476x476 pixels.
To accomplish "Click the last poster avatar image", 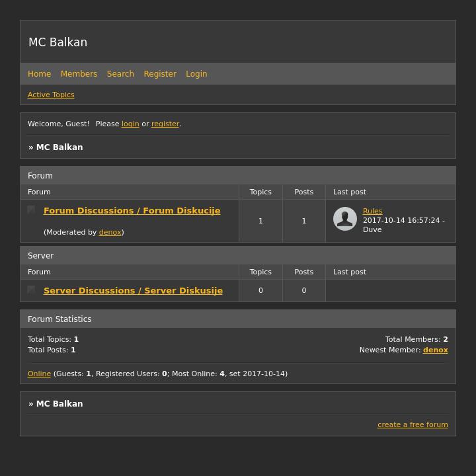I will point(344,219).
